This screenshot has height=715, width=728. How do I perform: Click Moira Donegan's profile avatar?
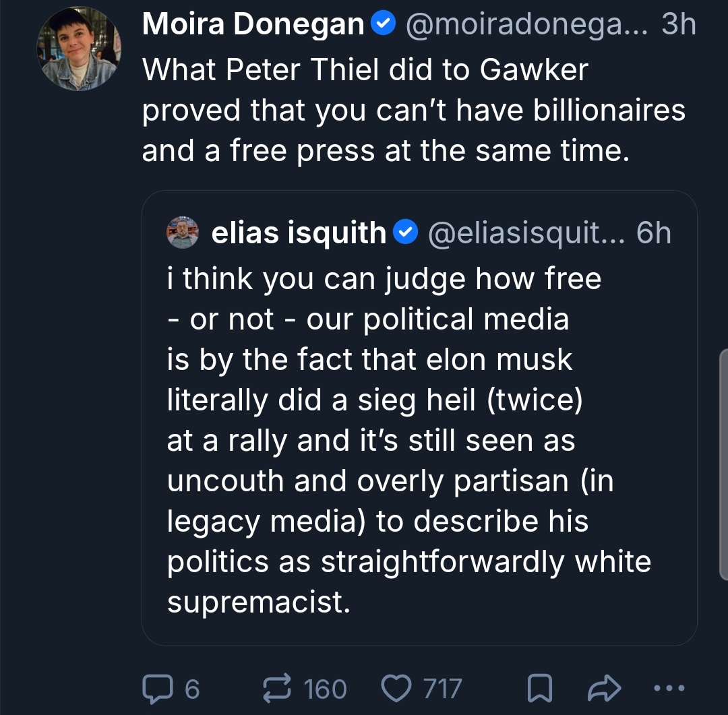79,50
